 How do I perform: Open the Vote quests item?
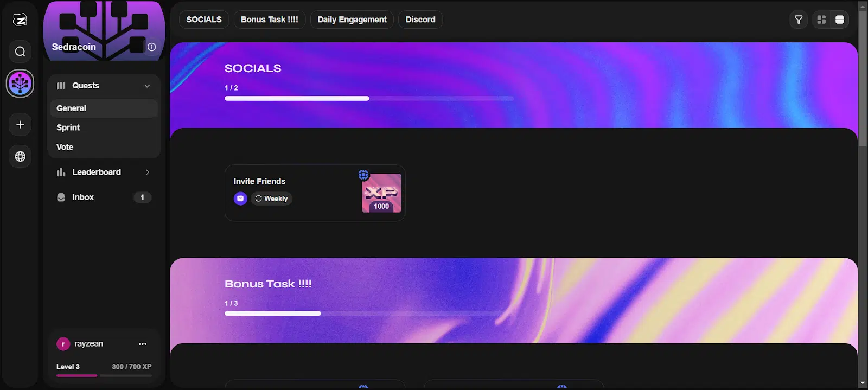65,147
